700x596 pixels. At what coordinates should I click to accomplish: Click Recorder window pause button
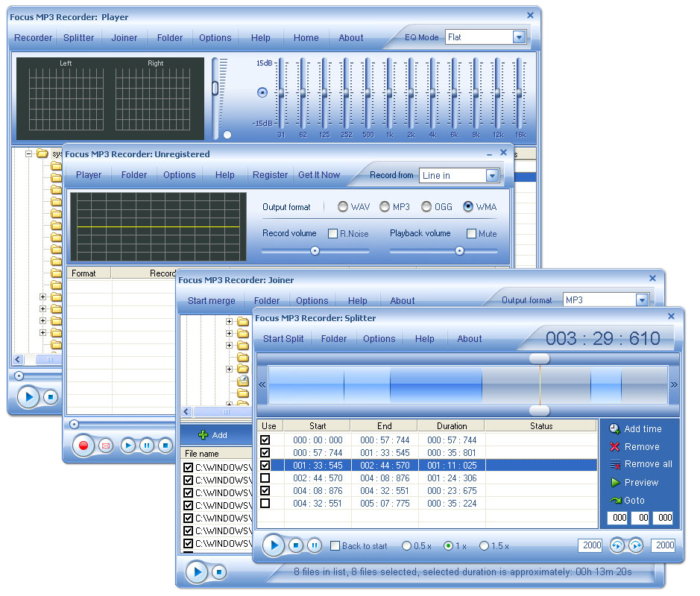(x=146, y=445)
